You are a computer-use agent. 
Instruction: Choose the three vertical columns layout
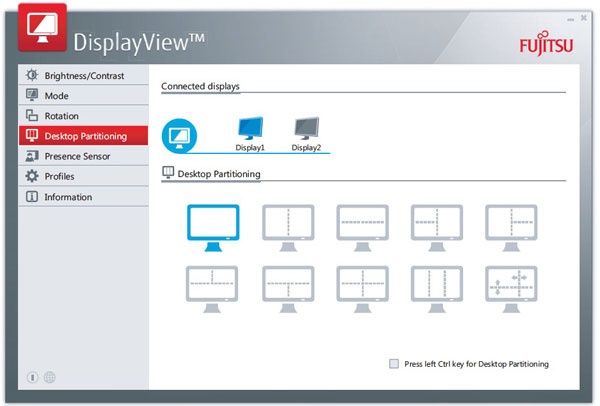437,290
